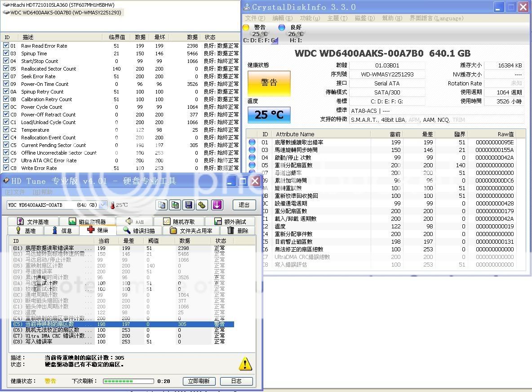Click the green 下次刷新 progress bar
The height and width of the screenshot is (392, 532).
(129, 381)
